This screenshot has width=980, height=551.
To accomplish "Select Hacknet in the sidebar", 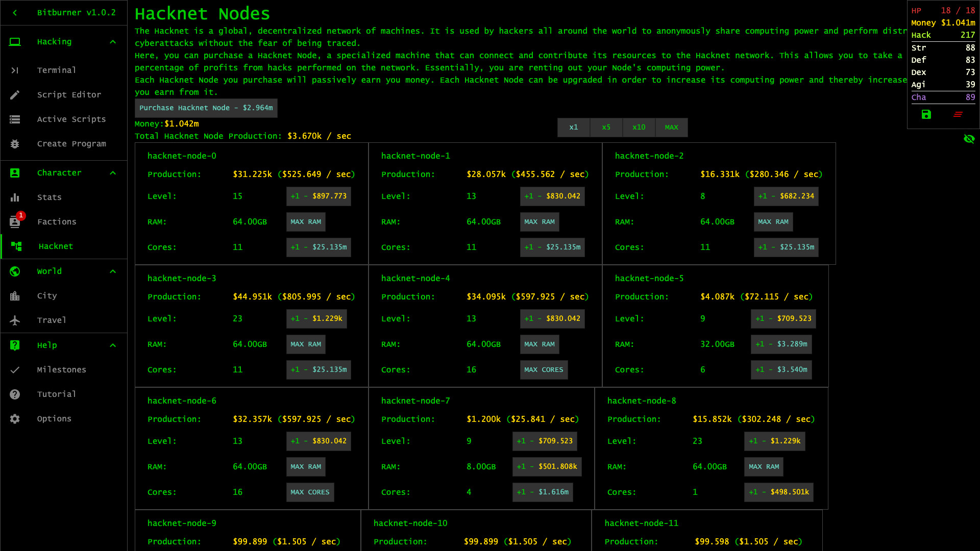I will (x=56, y=246).
